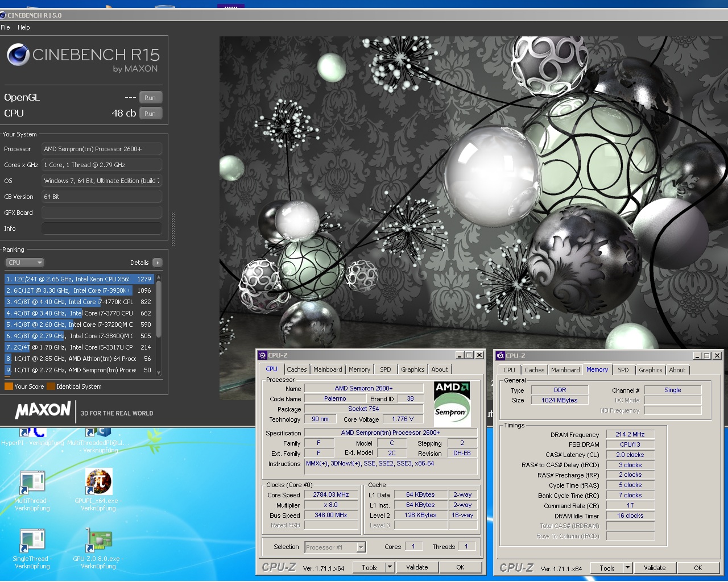Click the Core Speed 2784.03 MHz value

(x=331, y=495)
